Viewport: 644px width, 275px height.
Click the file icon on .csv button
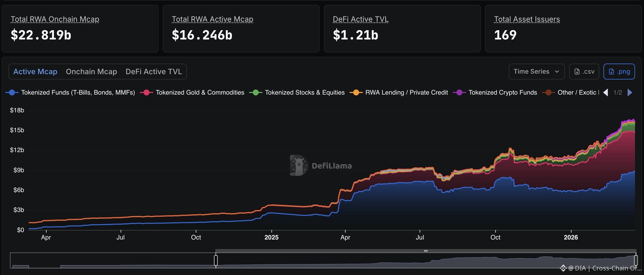577,72
